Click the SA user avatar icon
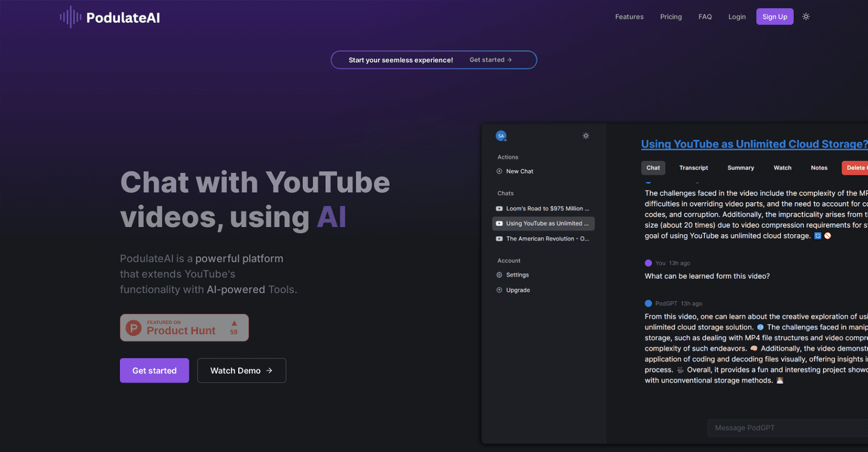This screenshot has height=452, width=868. pyautogui.click(x=501, y=136)
